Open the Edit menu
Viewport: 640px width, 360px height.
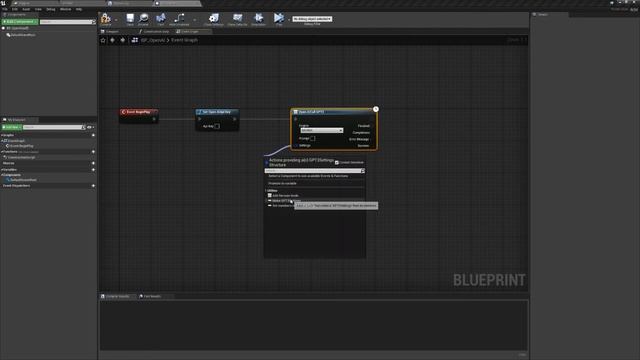pos(15,9)
